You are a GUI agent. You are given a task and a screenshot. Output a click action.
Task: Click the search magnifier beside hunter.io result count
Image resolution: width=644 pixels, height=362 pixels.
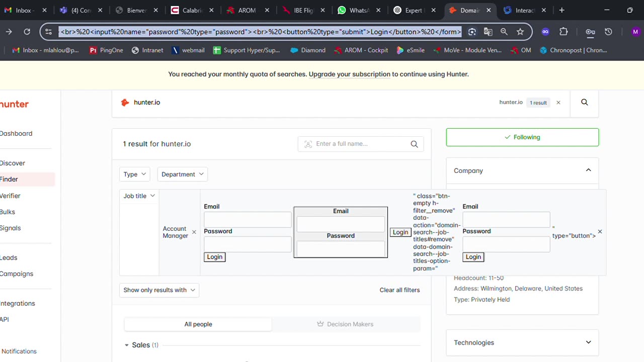585,102
